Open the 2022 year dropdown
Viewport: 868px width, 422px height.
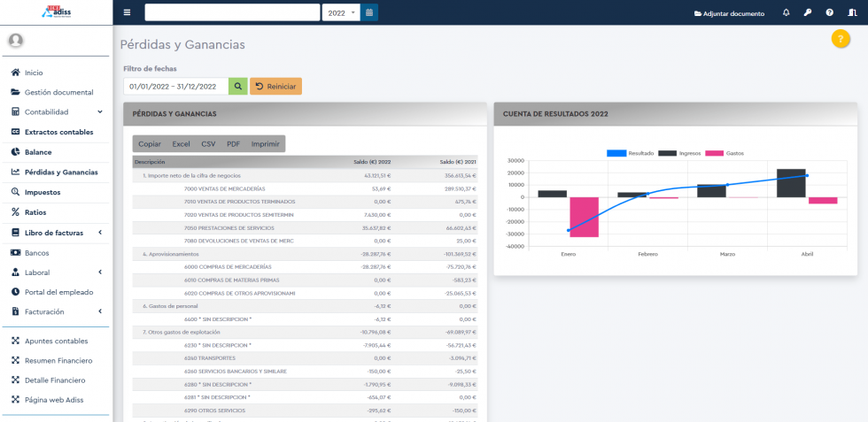341,12
